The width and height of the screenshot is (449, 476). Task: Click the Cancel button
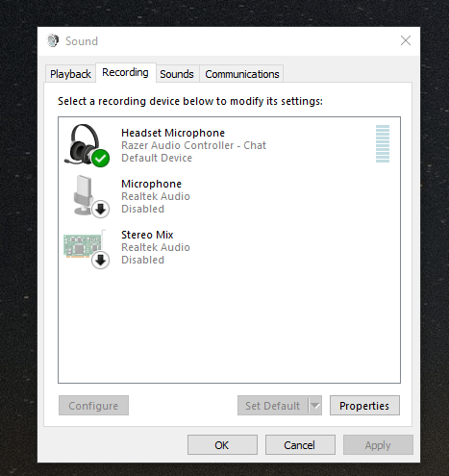[300, 445]
